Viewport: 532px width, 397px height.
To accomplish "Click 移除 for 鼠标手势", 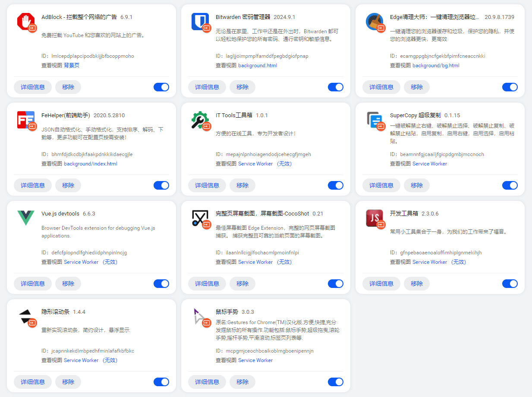I will (242, 382).
